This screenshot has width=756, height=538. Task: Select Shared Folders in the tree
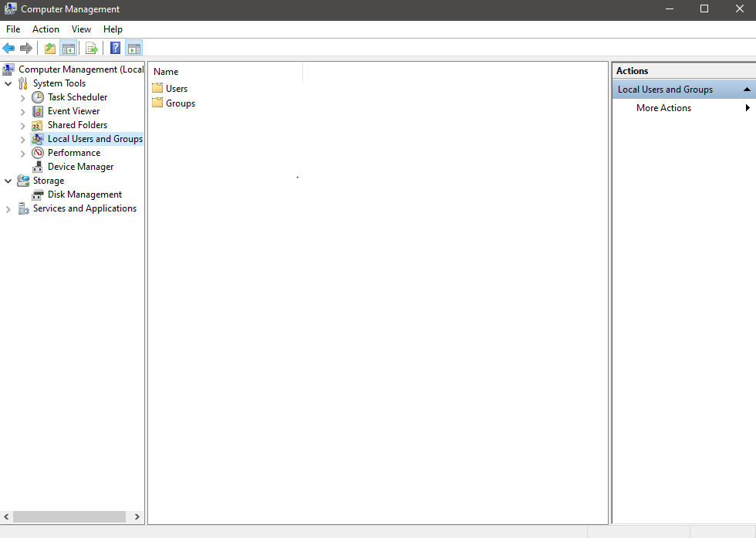[x=78, y=125]
